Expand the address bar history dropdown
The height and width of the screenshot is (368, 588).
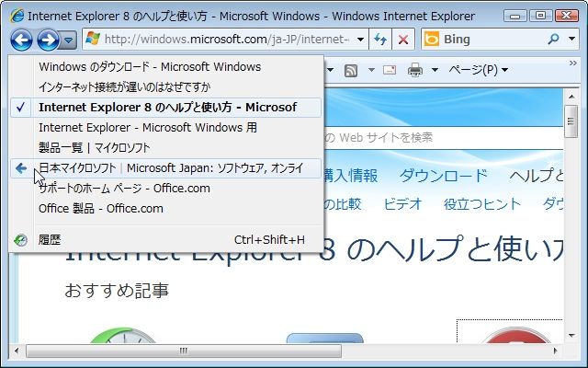tap(360, 40)
